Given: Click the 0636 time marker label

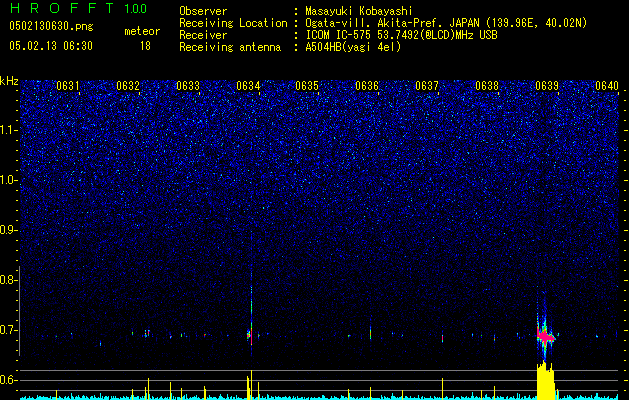Looking at the screenshot, I should [x=367, y=86].
